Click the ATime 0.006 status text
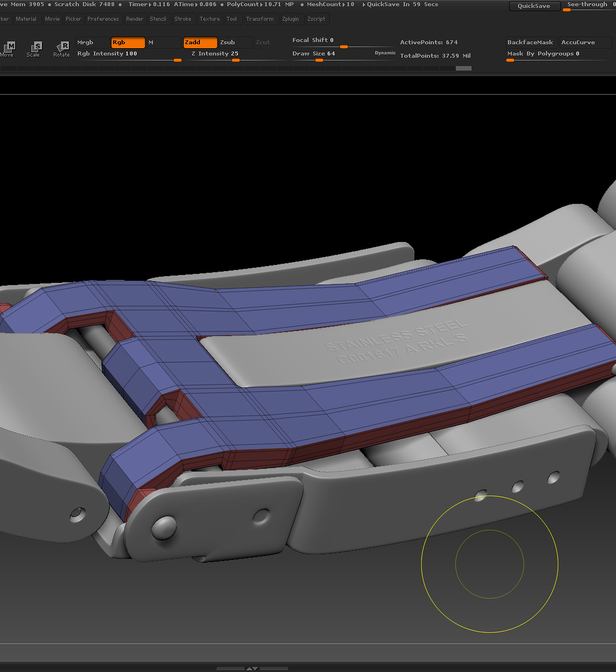Image resolution: width=616 pixels, height=672 pixels. click(195, 4)
